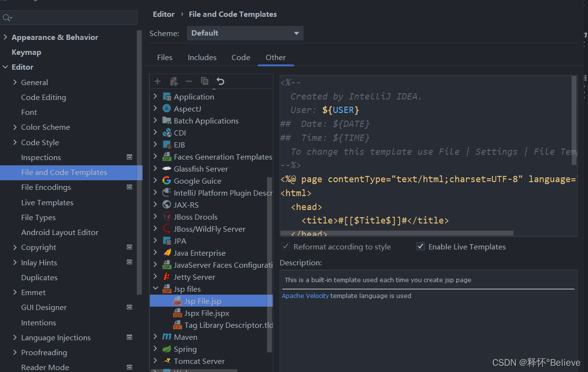
Task: Click the EJB group icon
Action: pyautogui.click(x=167, y=145)
